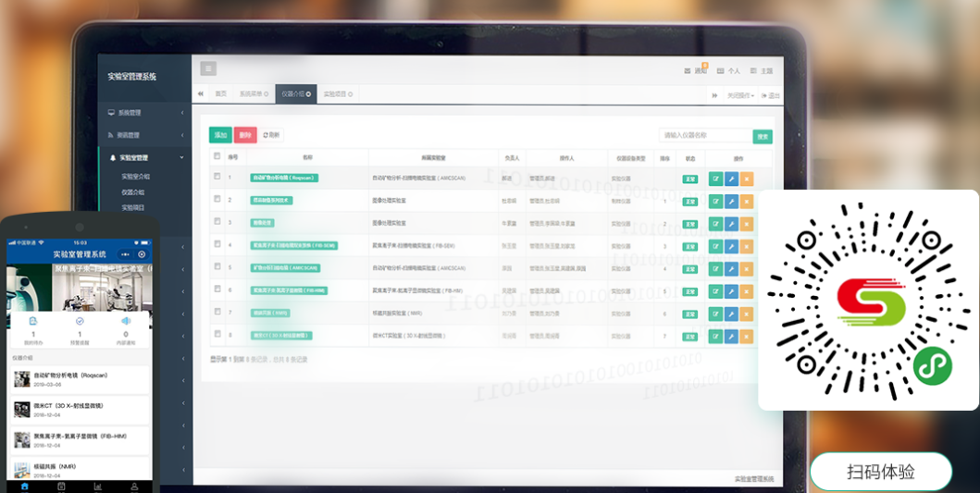Click the green 添加 button

[x=220, y=135]
